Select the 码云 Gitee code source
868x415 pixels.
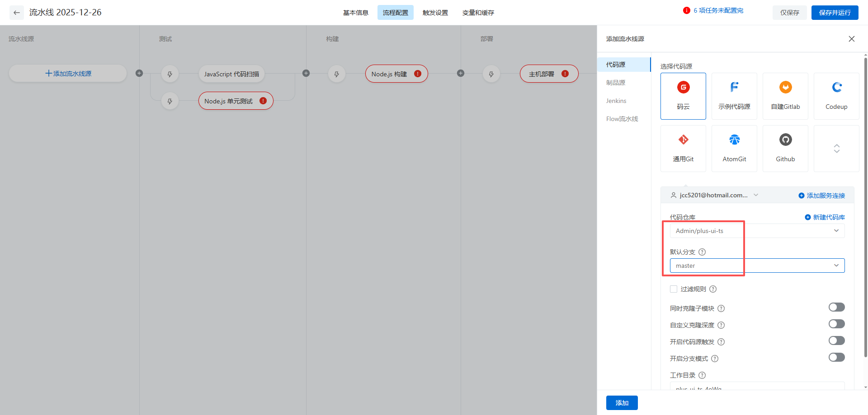click(683, 96)
